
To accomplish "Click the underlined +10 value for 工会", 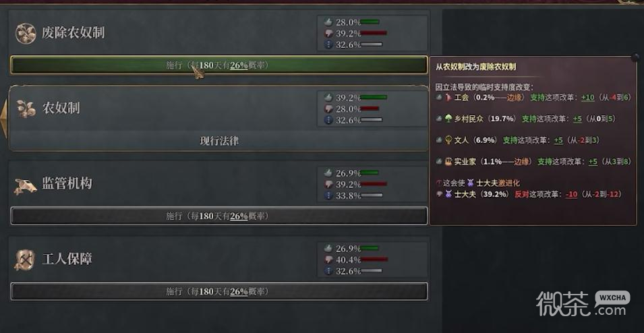I will coord(588,98).
